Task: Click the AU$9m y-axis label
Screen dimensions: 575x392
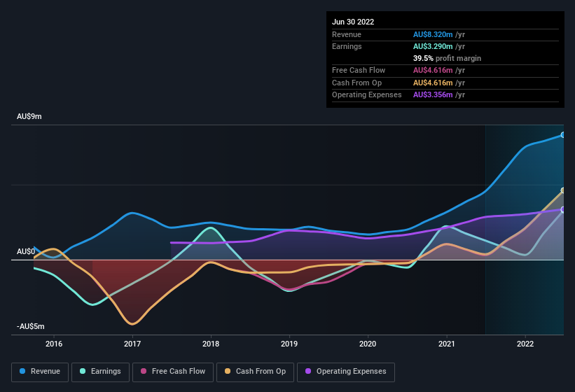Action: coord(29,116)
